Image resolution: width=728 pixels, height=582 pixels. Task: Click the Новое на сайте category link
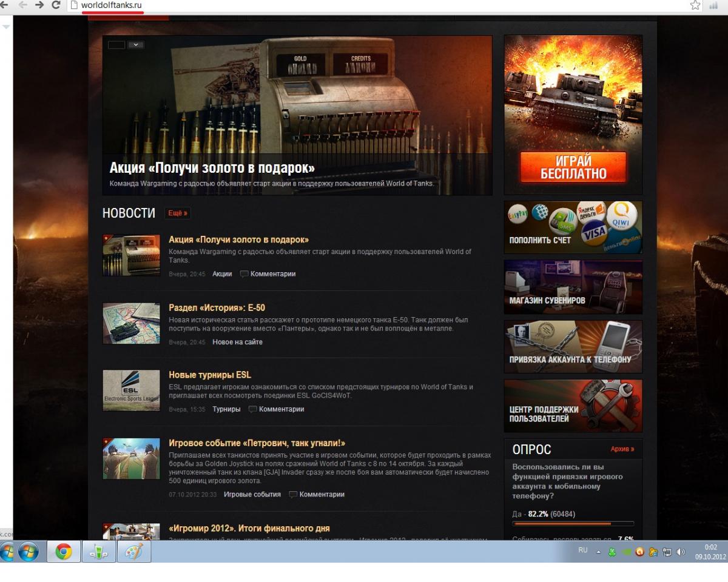coord(237,342)
